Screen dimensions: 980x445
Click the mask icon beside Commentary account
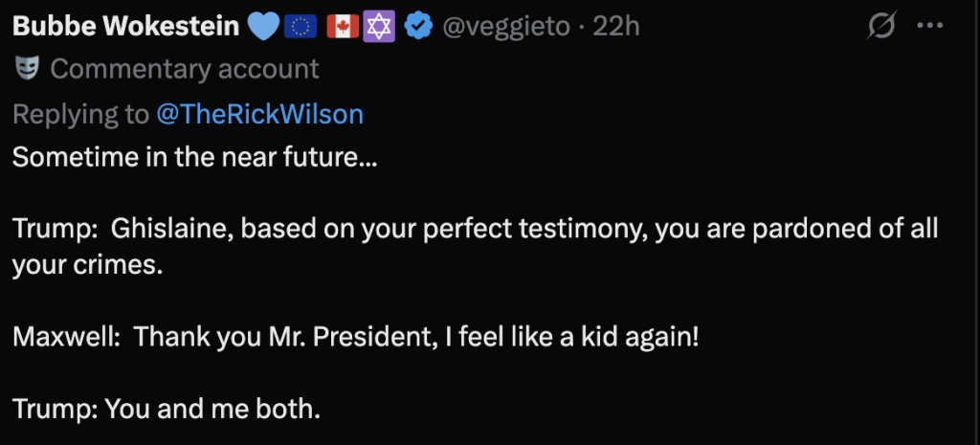[x=27, y=69]
